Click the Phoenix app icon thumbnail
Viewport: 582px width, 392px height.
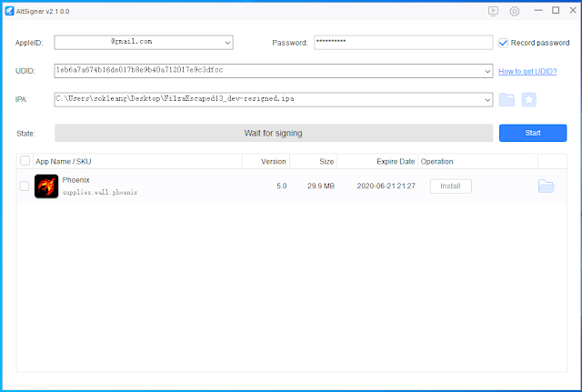[46, 186]
